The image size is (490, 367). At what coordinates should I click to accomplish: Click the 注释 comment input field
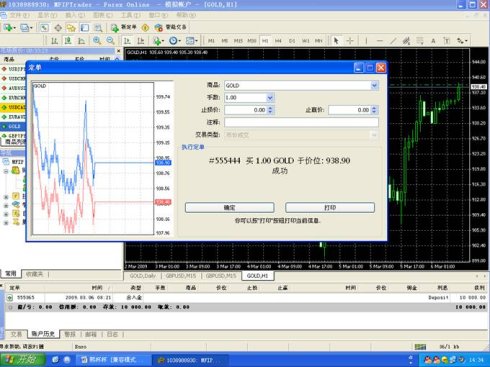(301, 122)
